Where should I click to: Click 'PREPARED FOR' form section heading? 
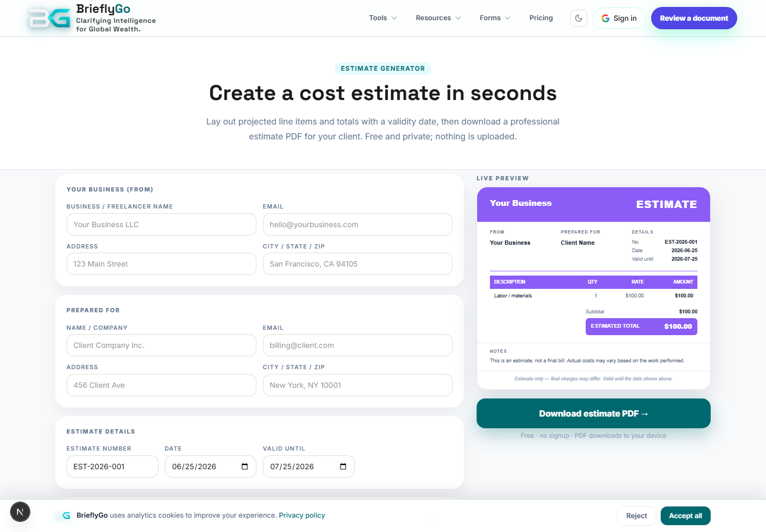click(93, 310)
